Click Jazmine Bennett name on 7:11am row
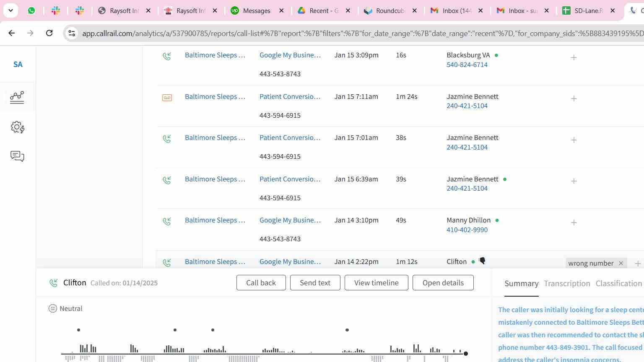644x362 pixels. coord(472,96)
